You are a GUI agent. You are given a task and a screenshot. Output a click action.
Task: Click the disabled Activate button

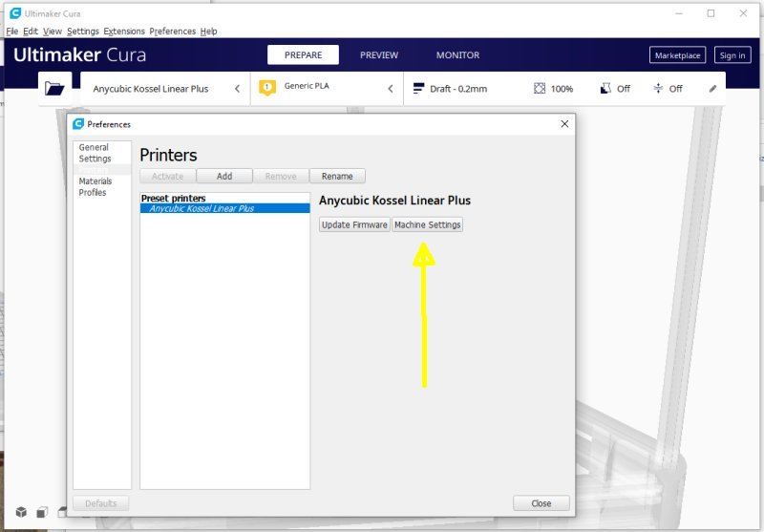click(x=168, y=176)
